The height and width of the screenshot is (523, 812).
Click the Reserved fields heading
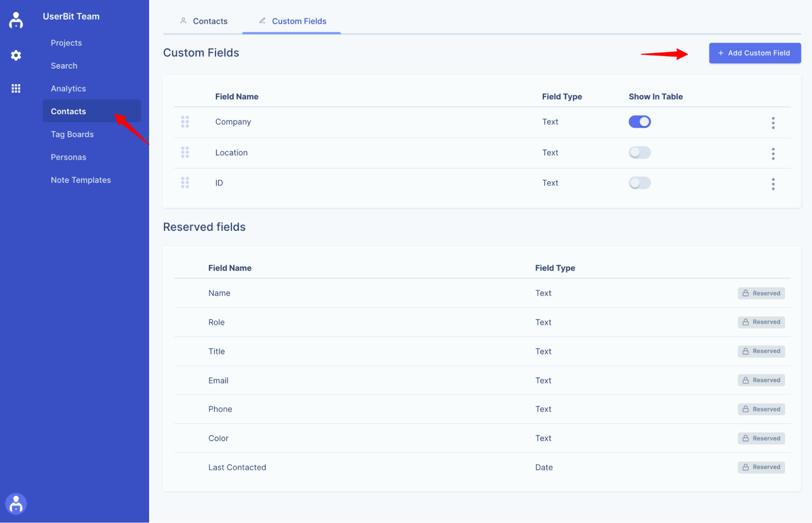click(204, 227)
